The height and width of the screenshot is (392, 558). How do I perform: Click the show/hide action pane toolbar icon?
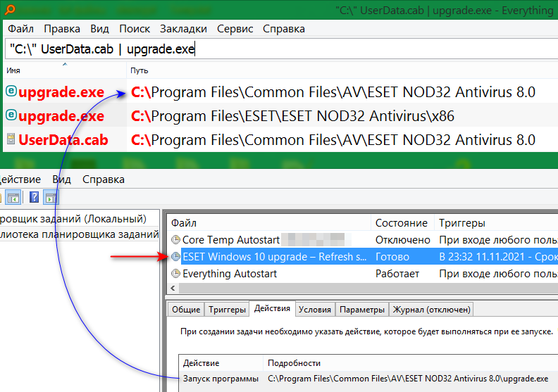(x=51, y=198)
